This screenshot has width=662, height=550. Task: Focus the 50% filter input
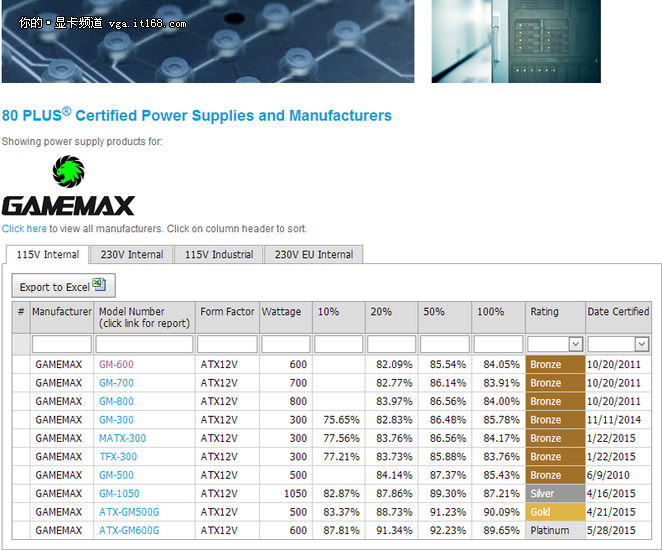point(445,344)
